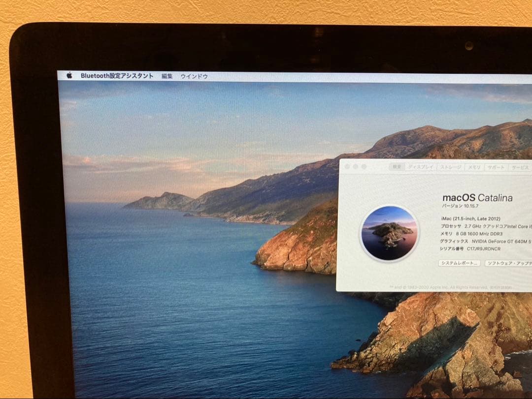
Task: Open the ウインドウ menu
Action: pos(195,76)
